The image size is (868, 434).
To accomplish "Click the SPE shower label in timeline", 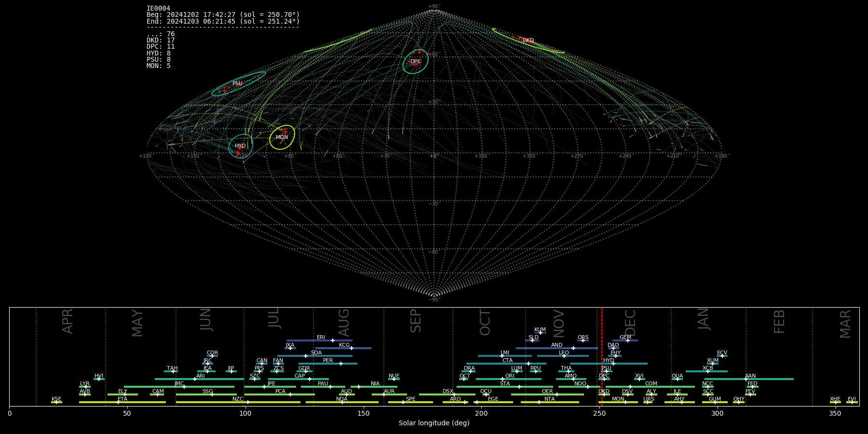I will coord(411,399).
